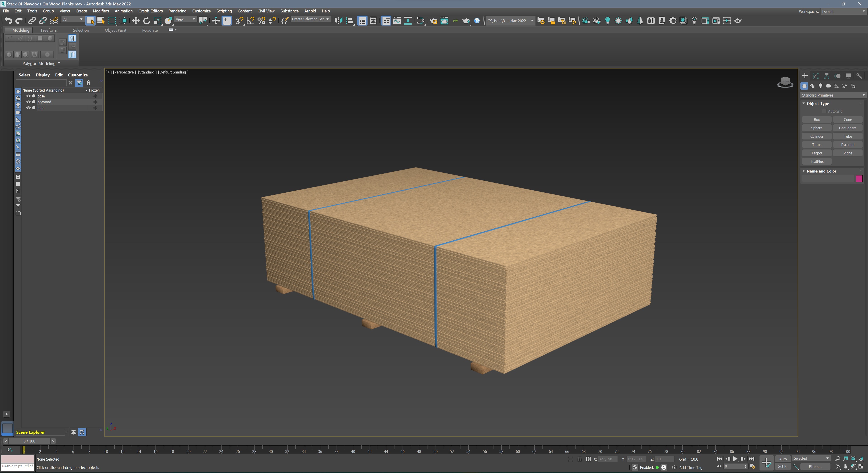Toggle the Layer Explorer icon
Screen dimensions: 868x473
[x=373, y=21]
